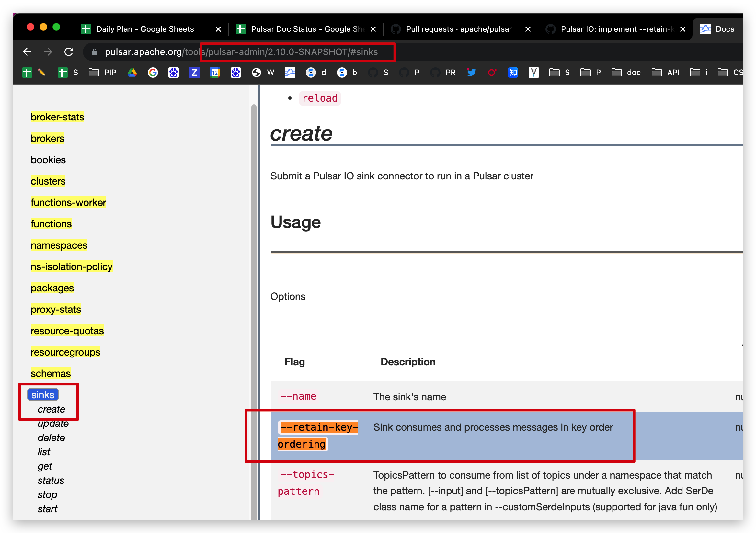756x533 pixels.
Task: Open the Zhihu bookmark icon
Action: pyautogui.click(x=512, y=73)
